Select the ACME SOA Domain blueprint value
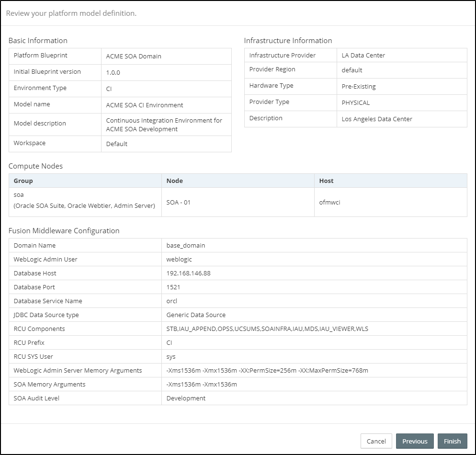Viewport: 476px width, 455px height. (134, 56)
